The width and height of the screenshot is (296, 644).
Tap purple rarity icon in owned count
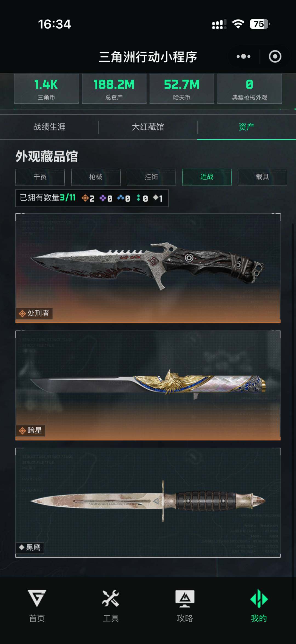tap(103, 198)
